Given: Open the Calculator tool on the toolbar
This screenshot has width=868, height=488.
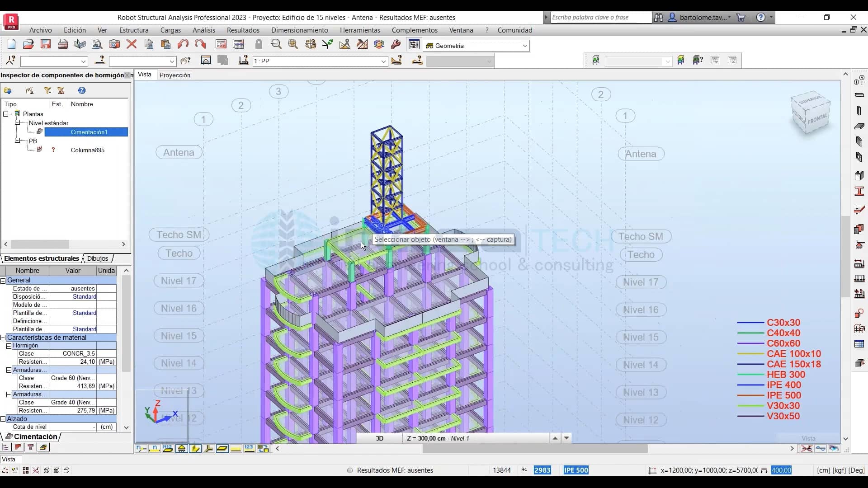Looking at the screenshot, I should [x=221, y=44].
